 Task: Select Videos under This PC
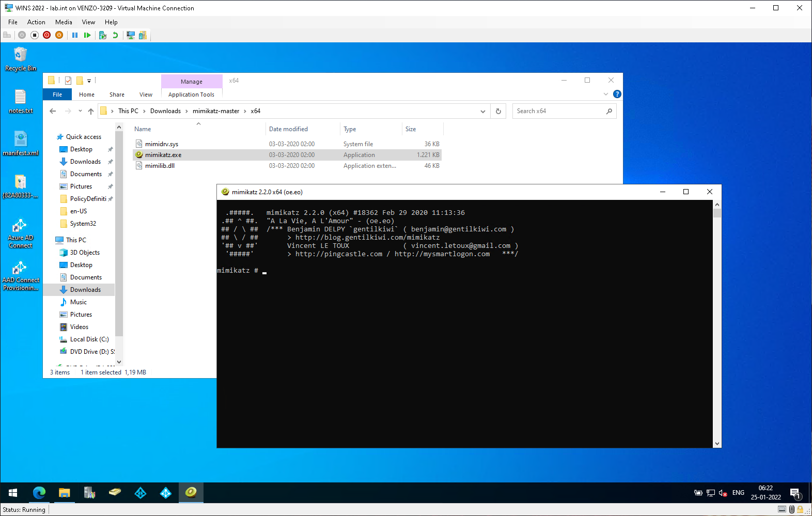(79, 327)
